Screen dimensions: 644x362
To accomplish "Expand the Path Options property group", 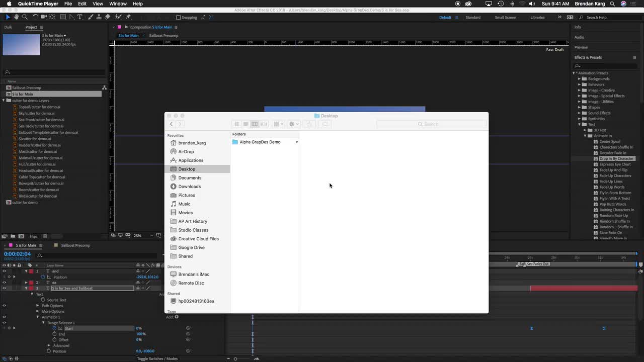I will (37, 306).
